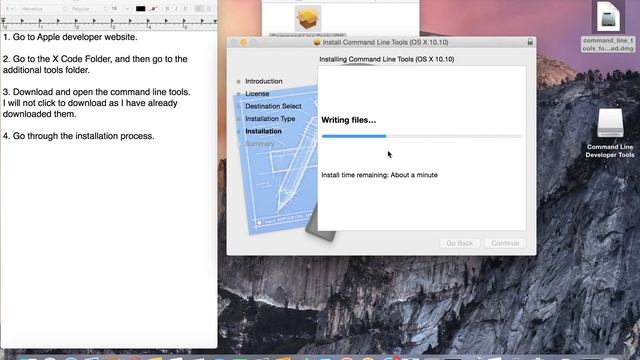This screenshot has width=640, height=360.
Task: Click the Continue button in installer
Action: 505,243
